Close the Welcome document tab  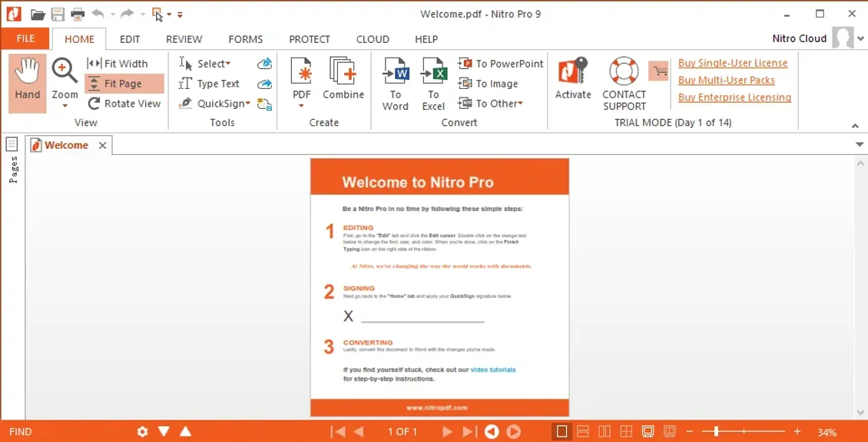click(102, 146)
